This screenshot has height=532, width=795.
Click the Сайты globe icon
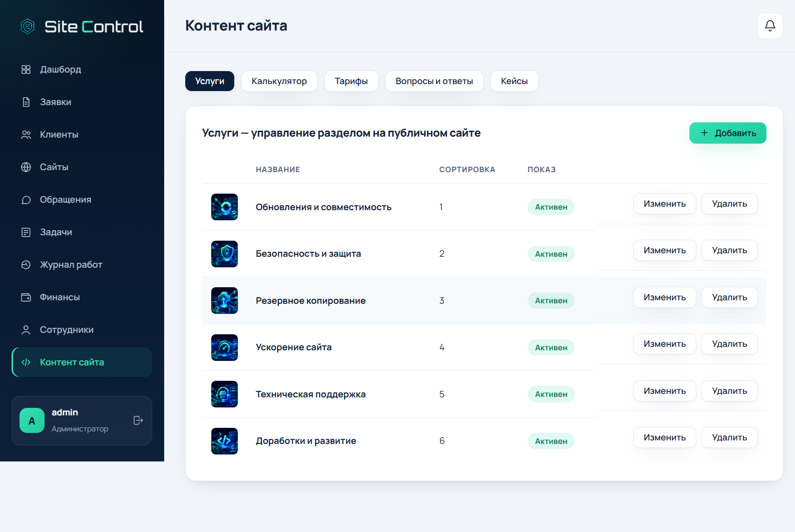click(26, 167)
